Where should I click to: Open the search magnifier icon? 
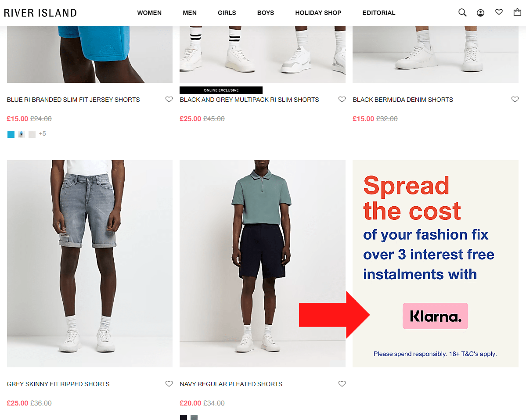pos(462,13)
